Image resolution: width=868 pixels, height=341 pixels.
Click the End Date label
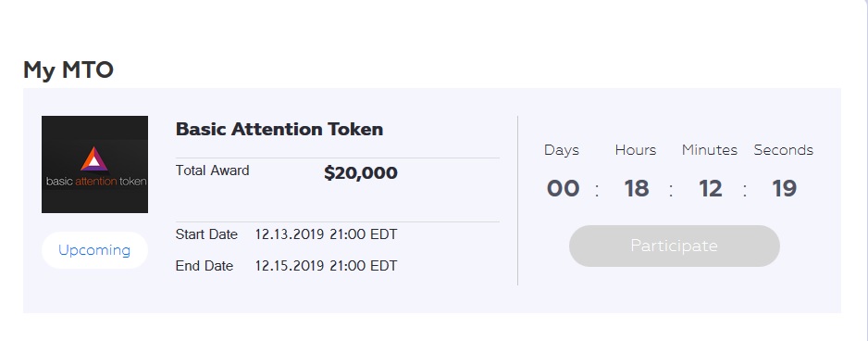point(205,266)
